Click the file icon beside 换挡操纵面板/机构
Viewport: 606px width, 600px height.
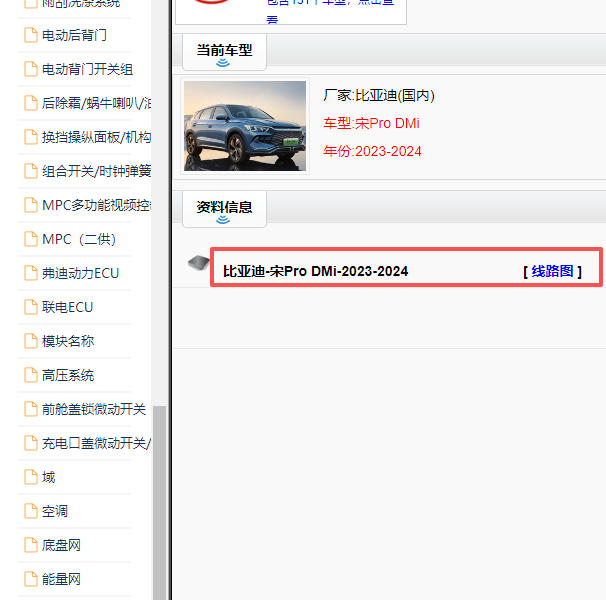point(31,137)
